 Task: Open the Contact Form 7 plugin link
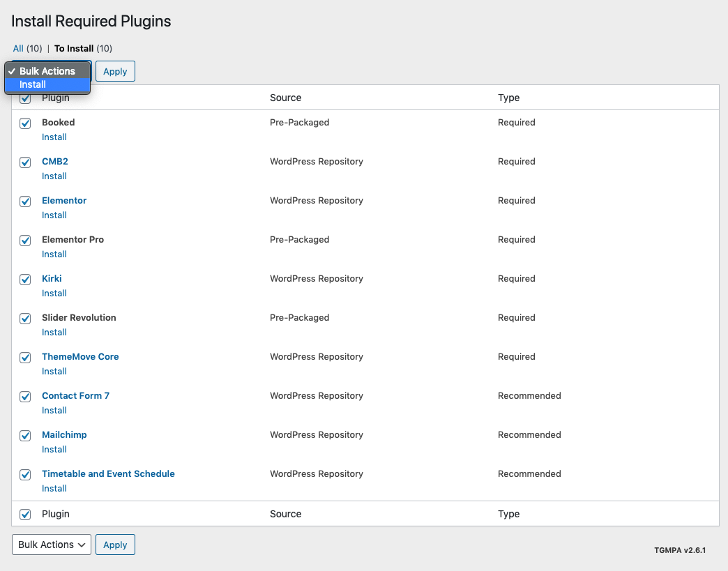[x=76, y=395]
